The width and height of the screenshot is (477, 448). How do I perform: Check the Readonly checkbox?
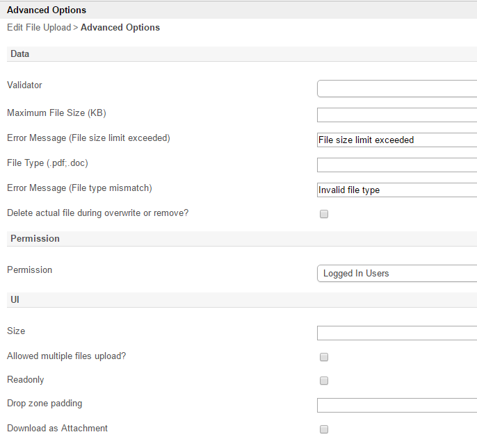324,381
